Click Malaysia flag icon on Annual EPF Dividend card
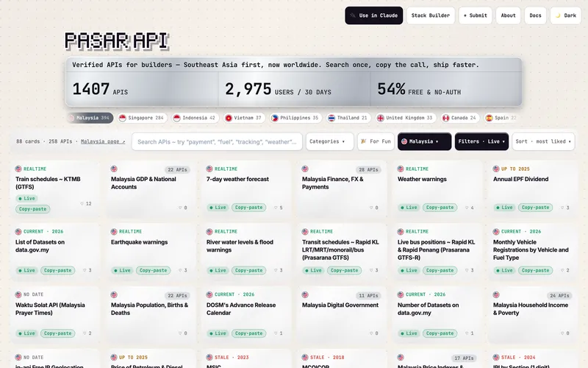The width and height of the screenshot is (588, 368). coord(496,169)
